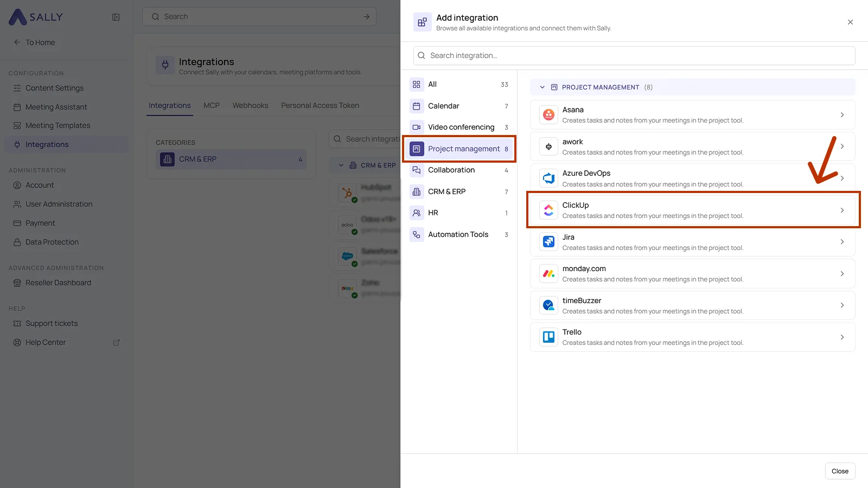
Task: Select the Integrations tab
Action: tap(170, 105)
